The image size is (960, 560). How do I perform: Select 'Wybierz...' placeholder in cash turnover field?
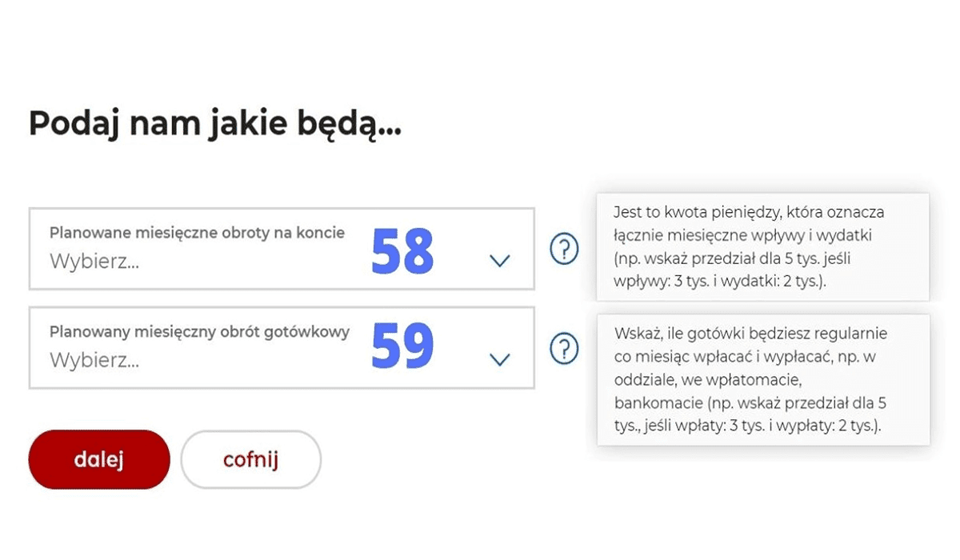pyautogui.click(x=94, y=361)
